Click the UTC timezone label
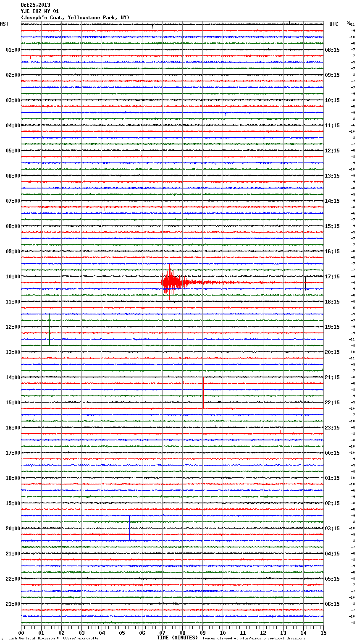The width and height of the screenshot is (357, 644). click(x=334, y=24)
